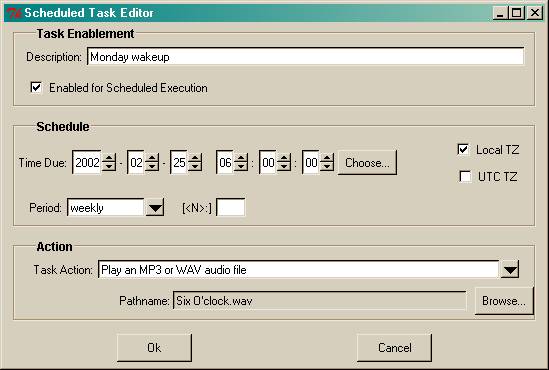
Task: Increase the seconds field up arrow
Action: pos(327,158)
